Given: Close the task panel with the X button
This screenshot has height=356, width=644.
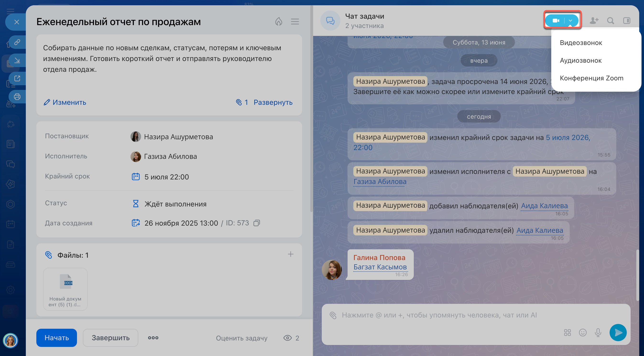Looking at the screenshot, I should coord(16,22).
